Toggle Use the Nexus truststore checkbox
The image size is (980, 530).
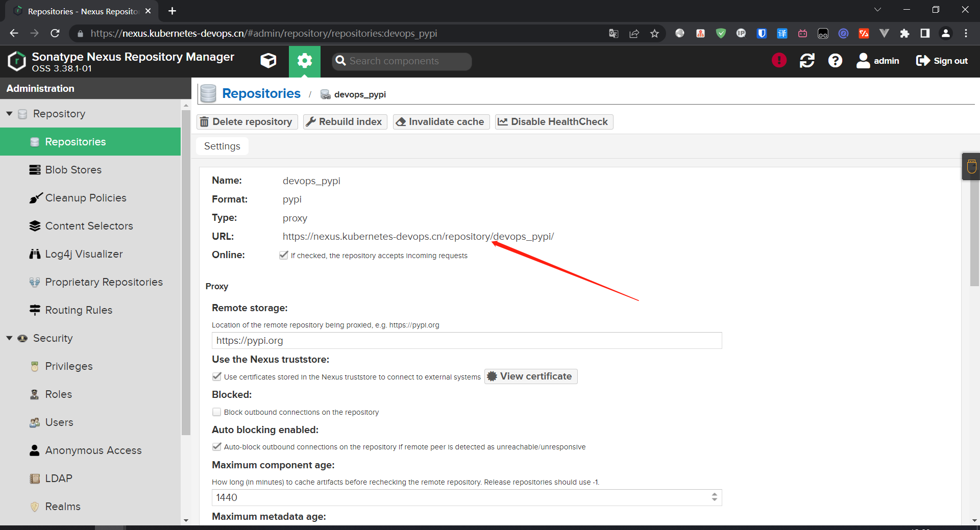click(x=217, y=376)
